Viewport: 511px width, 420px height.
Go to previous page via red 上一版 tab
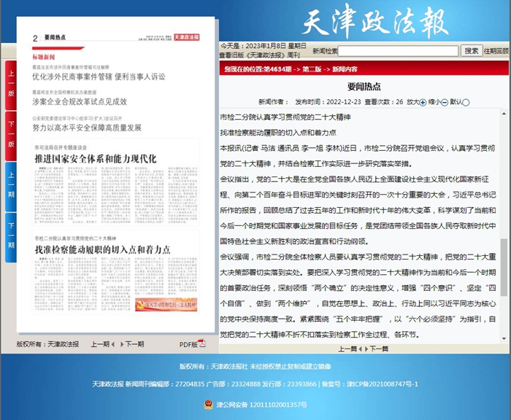click(11, 85)
